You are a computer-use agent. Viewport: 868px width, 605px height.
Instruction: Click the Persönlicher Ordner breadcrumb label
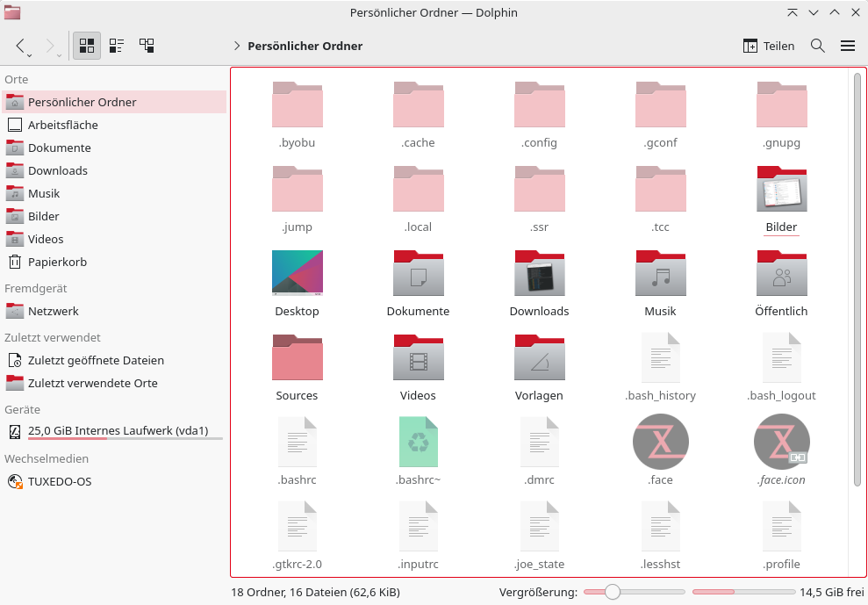point(305,46)
